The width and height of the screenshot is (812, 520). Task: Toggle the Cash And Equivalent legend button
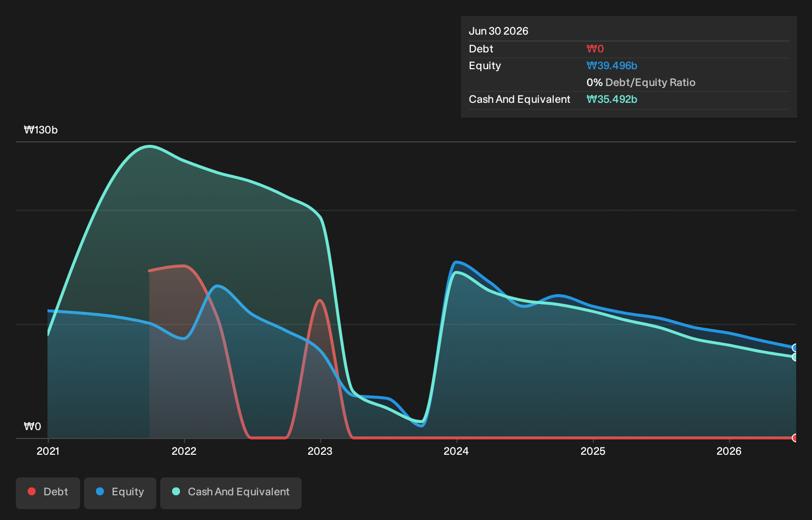231,493
